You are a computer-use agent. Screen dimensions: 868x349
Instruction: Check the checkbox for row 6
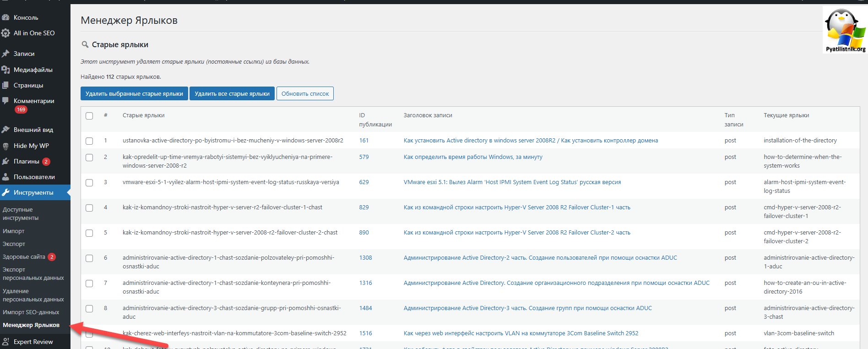pos(89,258)
